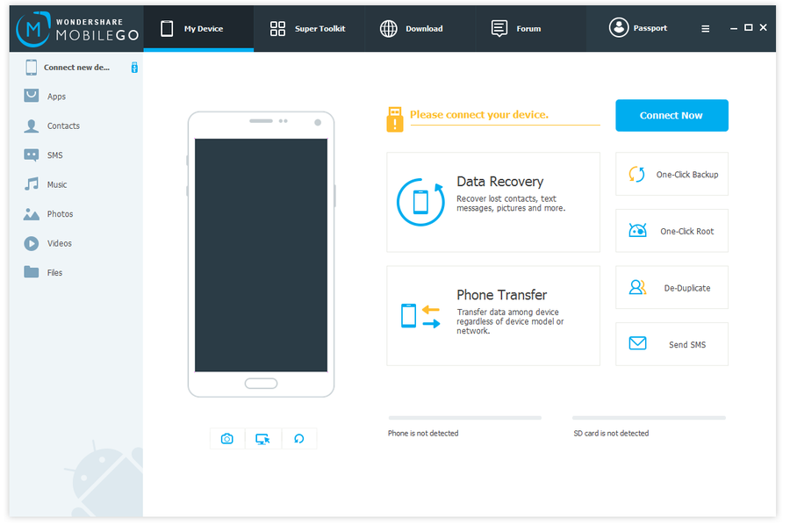This screenshot has height=532, width=790.
Task: Launch Data Recovery
Action: 492,202
